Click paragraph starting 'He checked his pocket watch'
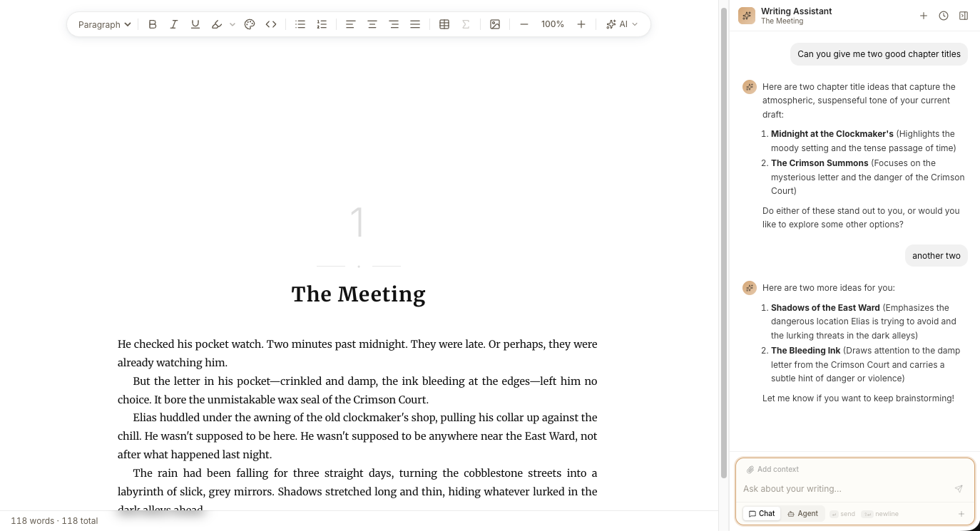 pyautogui.click(x=357, y=353)
